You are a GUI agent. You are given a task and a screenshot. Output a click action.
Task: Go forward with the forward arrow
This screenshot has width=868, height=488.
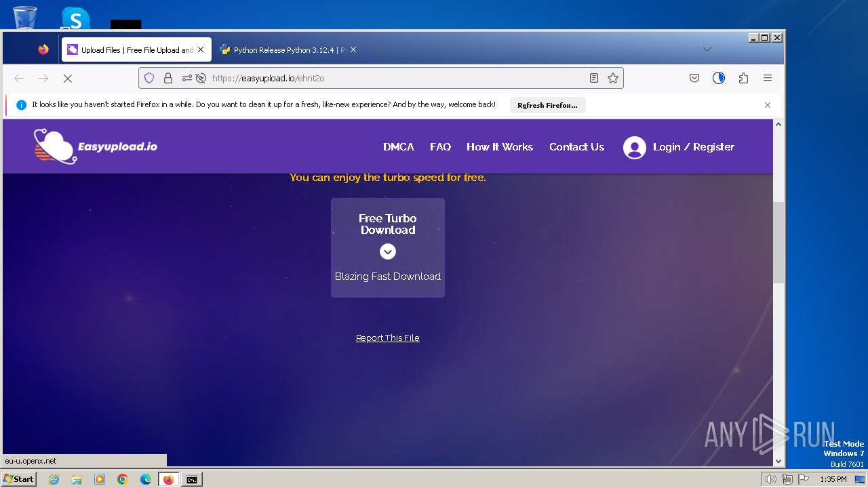point(43,79)
